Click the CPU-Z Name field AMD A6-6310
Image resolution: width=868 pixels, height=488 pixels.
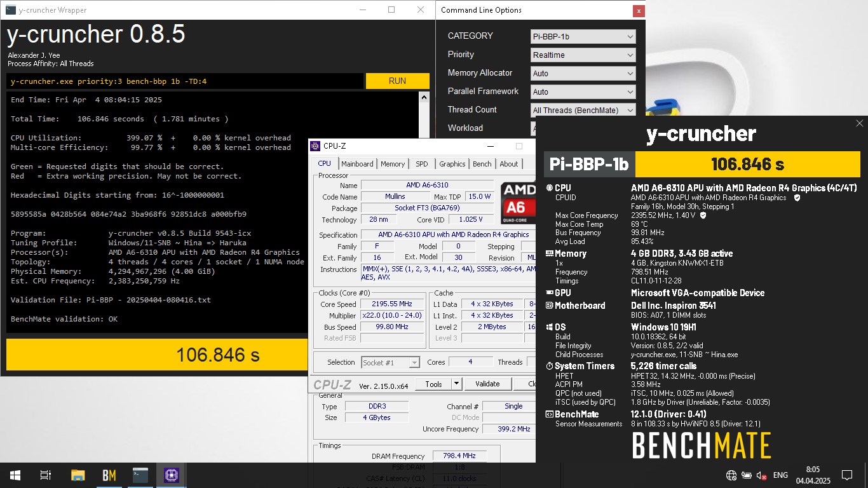(x=427, y=186)
